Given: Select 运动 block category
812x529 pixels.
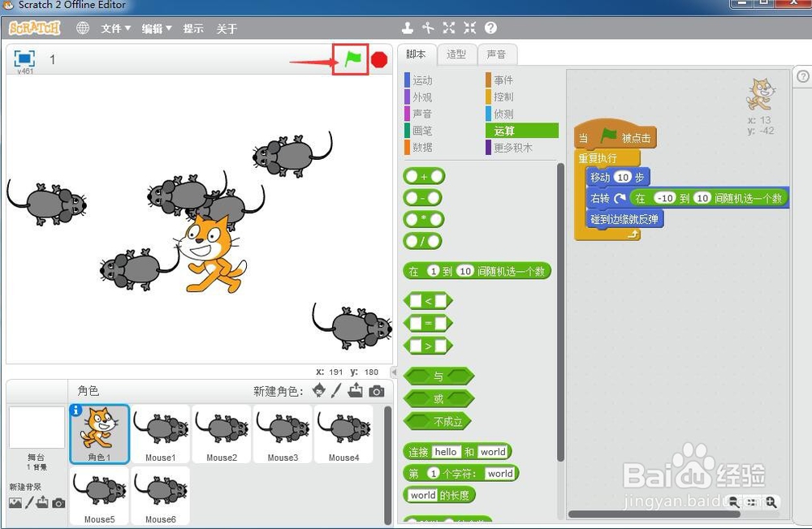Looking at the screenshot, I should 418,80.
